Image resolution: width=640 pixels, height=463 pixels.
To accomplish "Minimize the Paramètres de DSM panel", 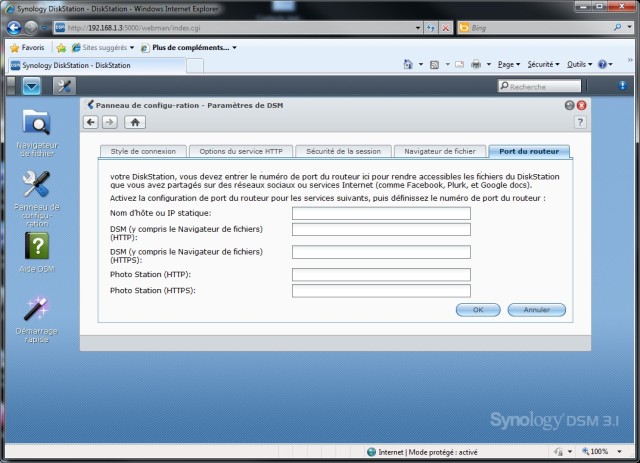I will tap(569, 105).
